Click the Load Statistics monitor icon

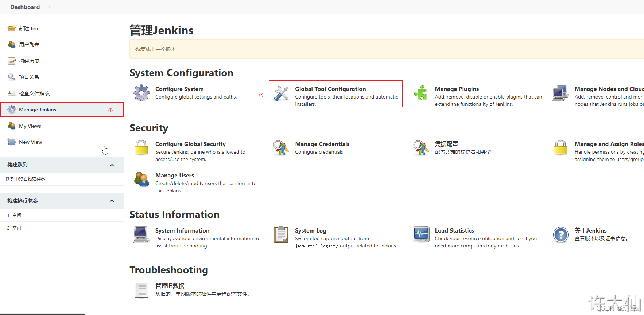click(421, 234)
